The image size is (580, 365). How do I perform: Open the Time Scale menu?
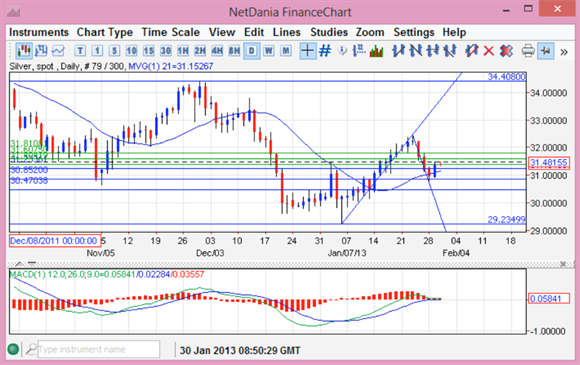point(171,33)
